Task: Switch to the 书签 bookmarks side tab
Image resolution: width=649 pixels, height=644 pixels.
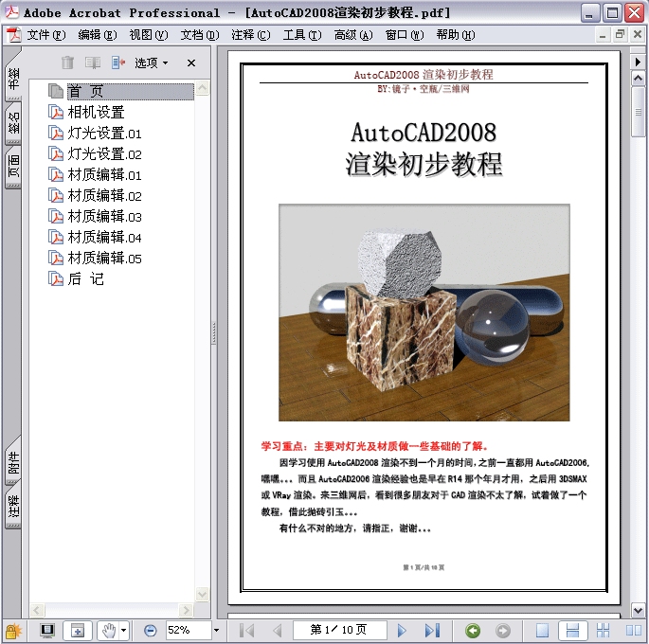Action: [x=13, y=79]
